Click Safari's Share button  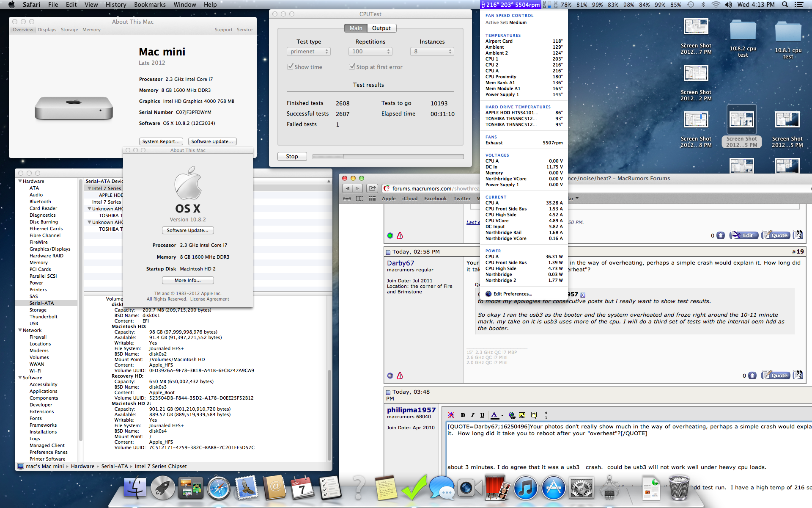(372, 188)
